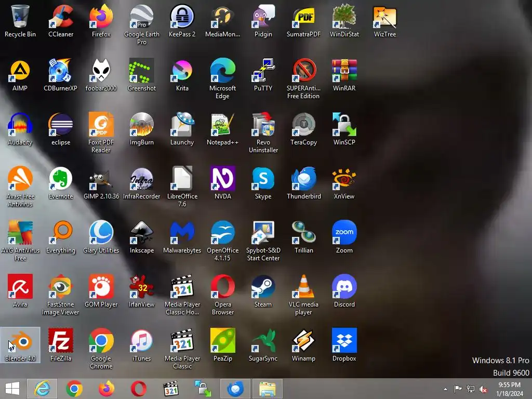Select the Greenshot icon
This screenshot has width=532, height=399.
pyautogui.click(x=141, y=75)
